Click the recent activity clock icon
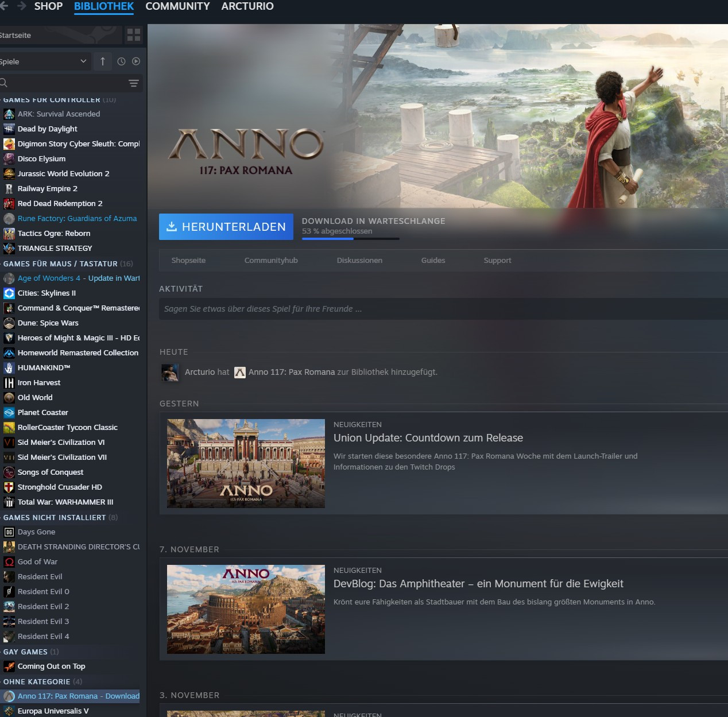 pyautogui.click(x=121, y=61)
